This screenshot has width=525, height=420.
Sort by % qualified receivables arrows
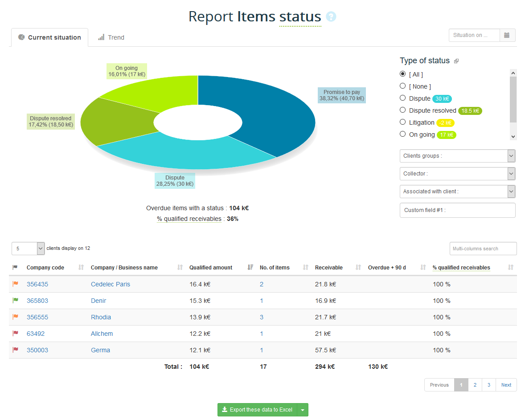[511, 267]
